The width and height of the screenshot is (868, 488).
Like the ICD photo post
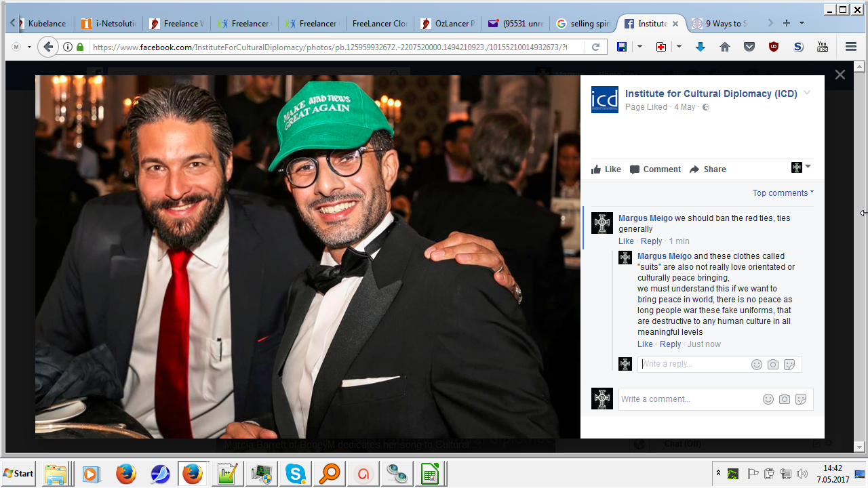coord(606,169)
